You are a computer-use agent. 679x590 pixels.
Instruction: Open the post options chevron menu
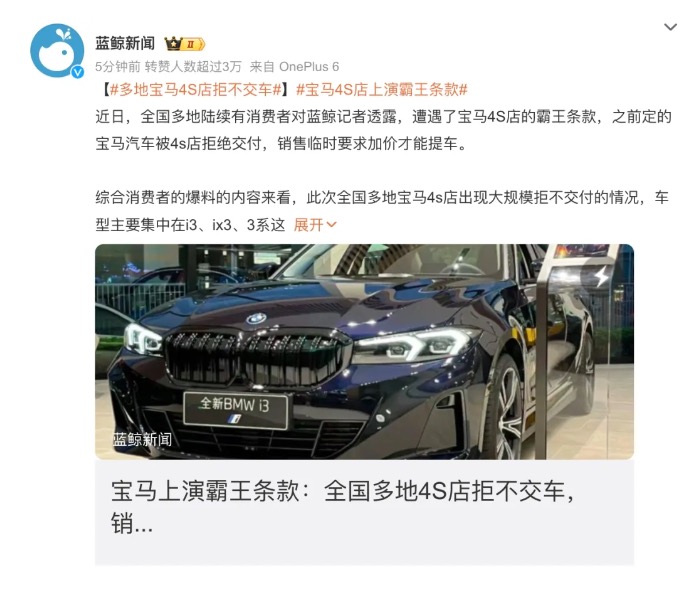click(670, 27)
